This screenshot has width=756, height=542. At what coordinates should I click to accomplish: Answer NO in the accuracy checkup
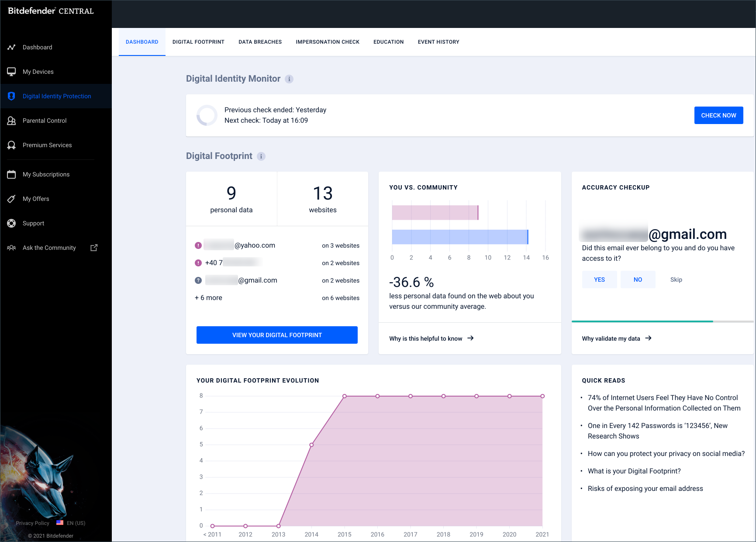click(638, 280)
